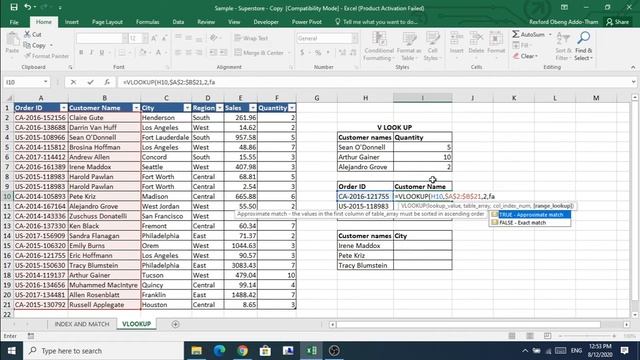Switch to the Formulas tab

click(x=147, y=22)
